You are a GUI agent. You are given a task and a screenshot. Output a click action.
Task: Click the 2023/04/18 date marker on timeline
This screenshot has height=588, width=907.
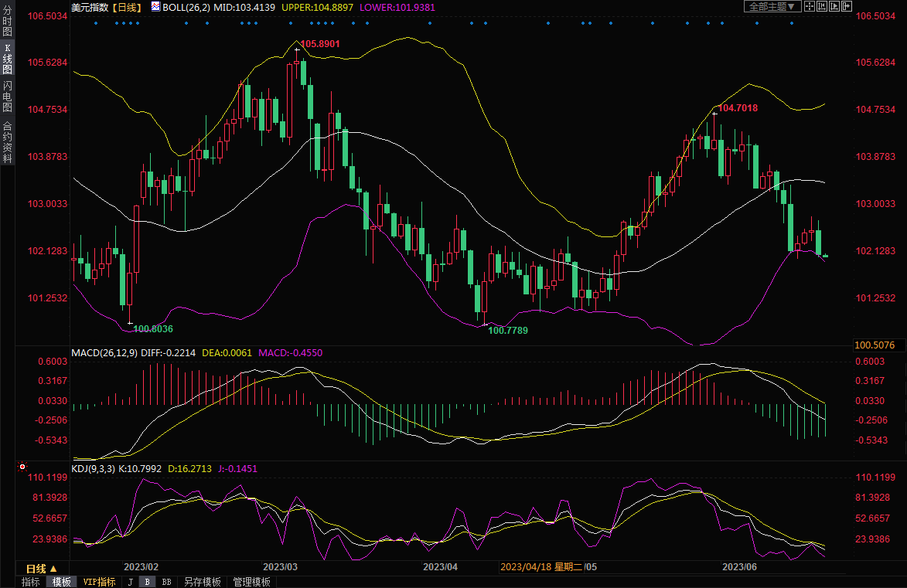(526, 567)
